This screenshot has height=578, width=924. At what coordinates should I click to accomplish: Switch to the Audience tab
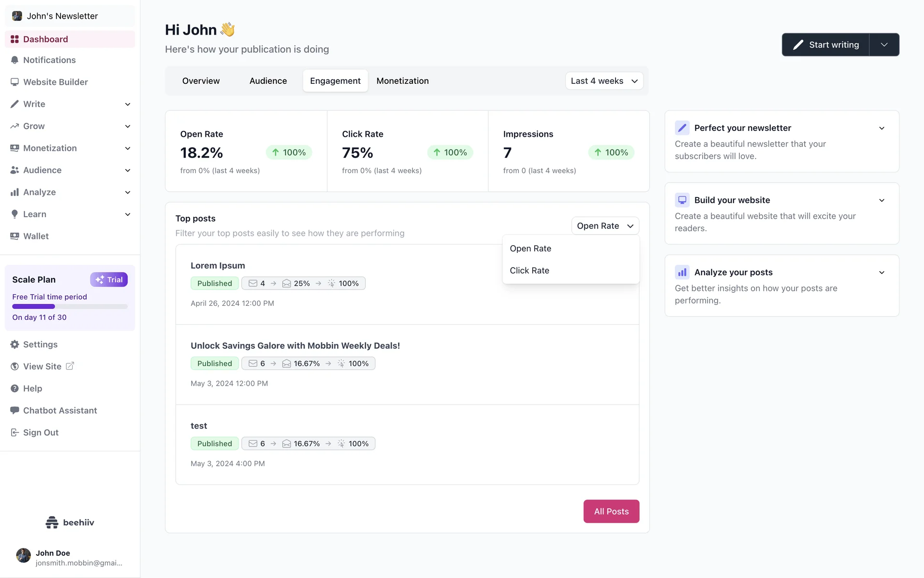tap(268, 81)
